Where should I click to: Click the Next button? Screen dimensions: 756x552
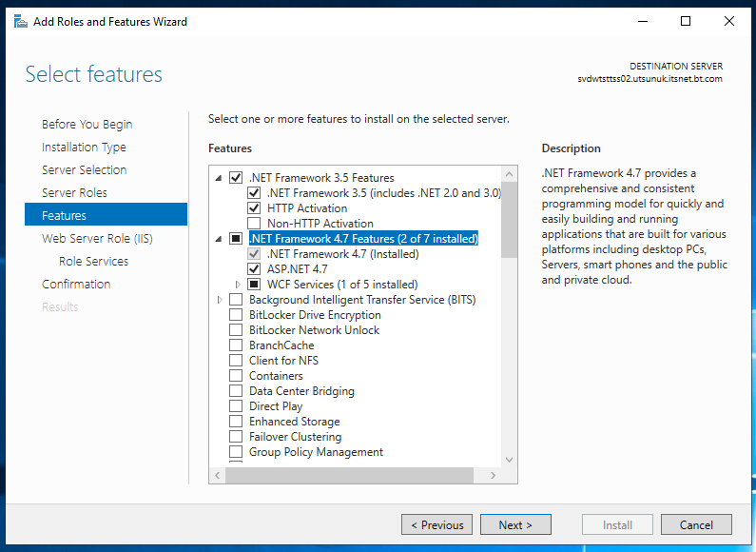515,524
